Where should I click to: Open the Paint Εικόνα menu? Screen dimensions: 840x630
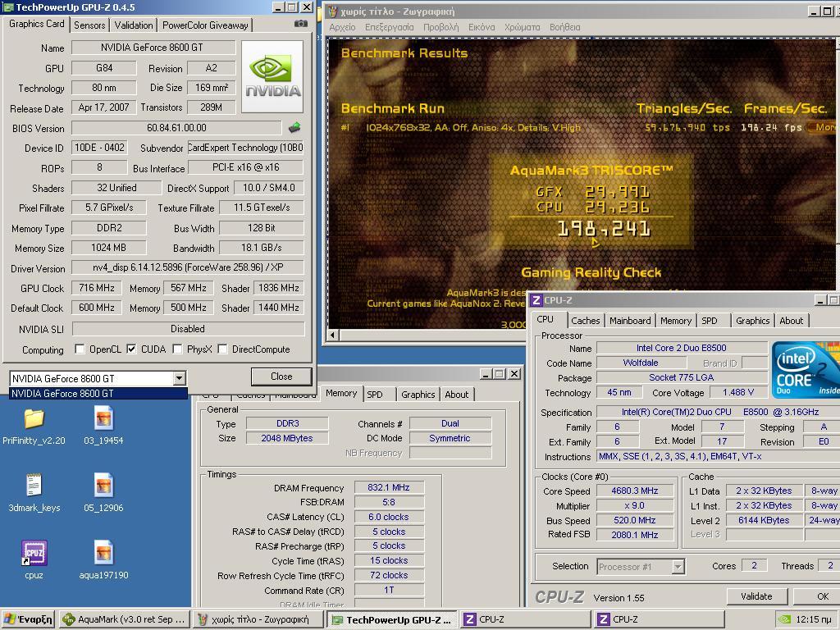tap(482, 27)
